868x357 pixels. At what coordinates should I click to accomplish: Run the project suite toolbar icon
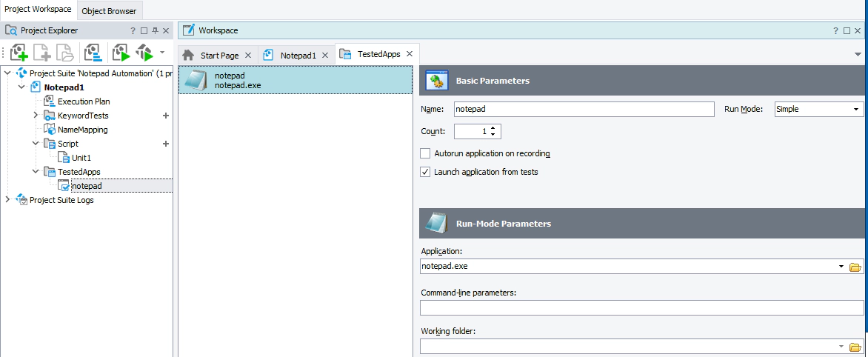pos(144,53)
